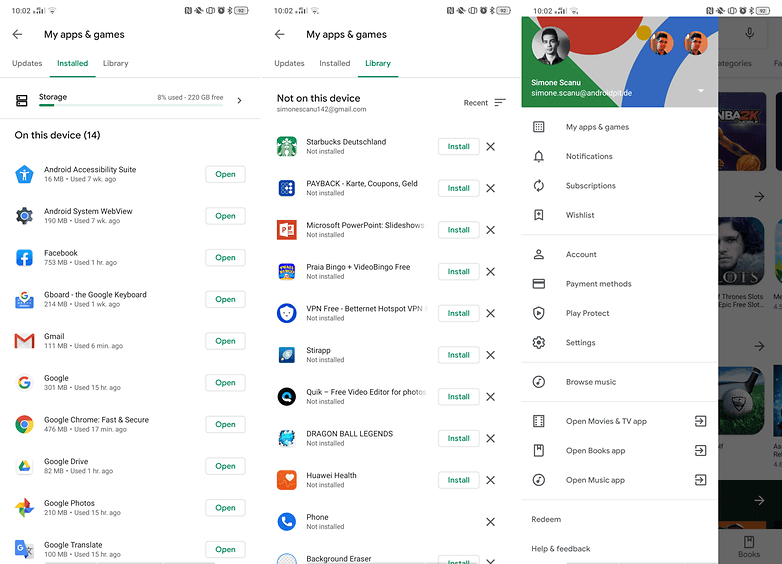Screen dimensions: 782x564
Task: Tap the Storage drive icon
Action: click(22, 101)
